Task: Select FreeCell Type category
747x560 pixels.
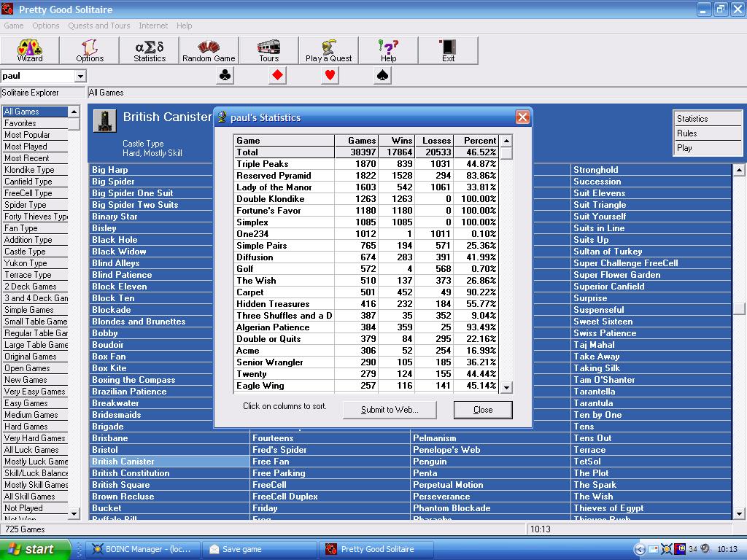Action: [x=35, y=193]
